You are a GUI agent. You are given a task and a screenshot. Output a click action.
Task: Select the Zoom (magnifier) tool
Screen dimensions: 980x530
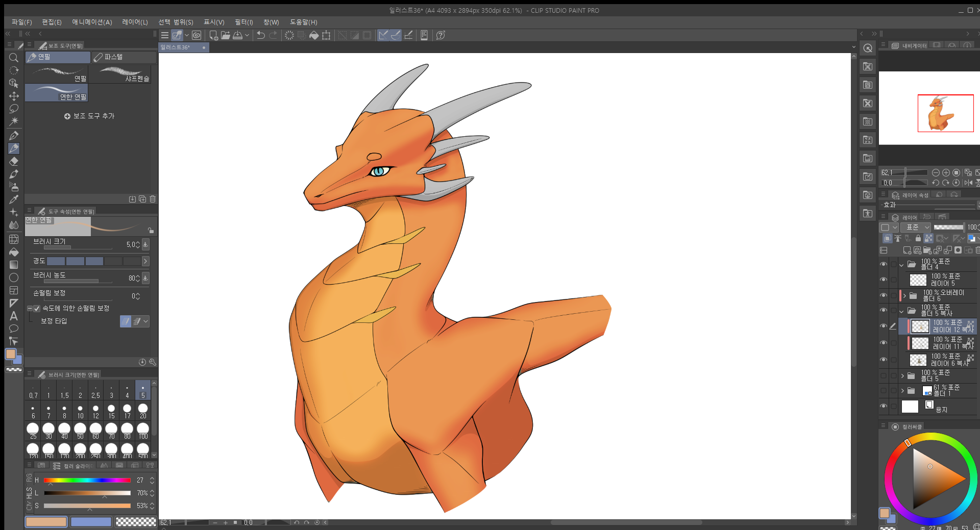click(x=14, y=58)
